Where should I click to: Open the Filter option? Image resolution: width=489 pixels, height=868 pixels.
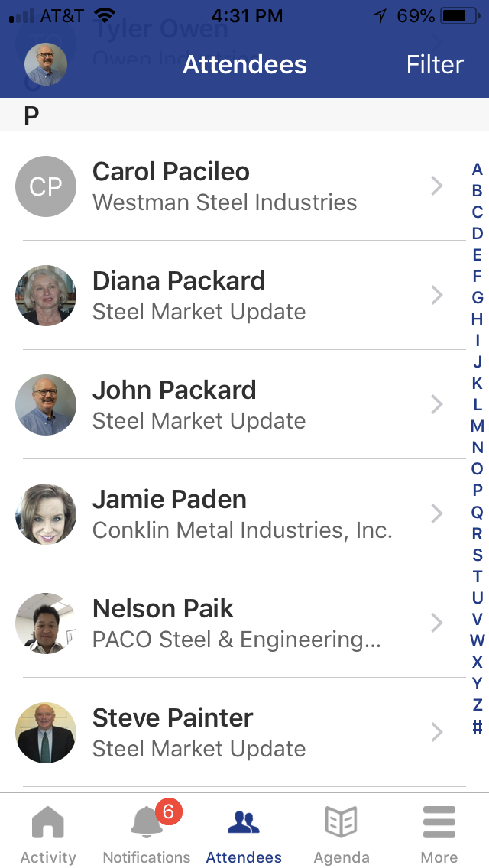pos(435,64)
